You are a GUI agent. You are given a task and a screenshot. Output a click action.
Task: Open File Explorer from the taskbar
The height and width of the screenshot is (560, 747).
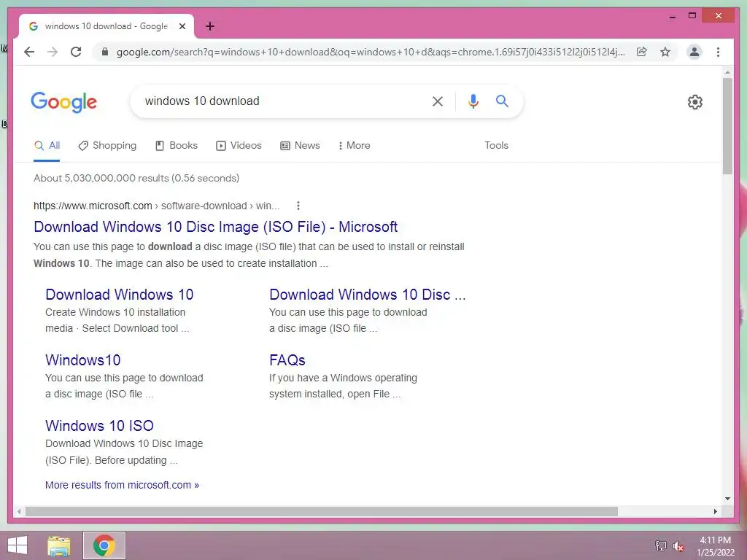(59, 545)
